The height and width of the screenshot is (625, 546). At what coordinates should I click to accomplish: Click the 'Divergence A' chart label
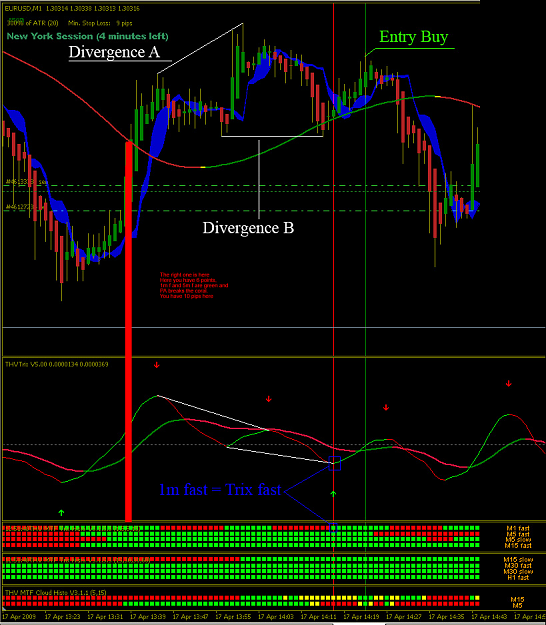(114, 52)
